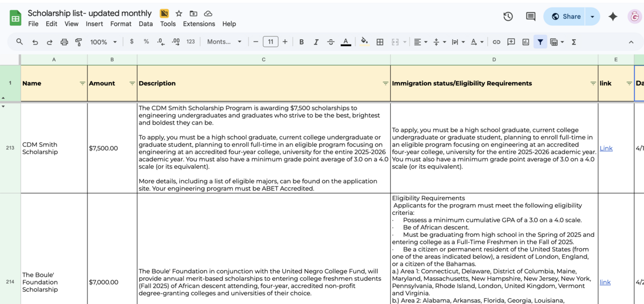Open filter menu for Name column
Viewport: 644px width, 304px height.
pyautogui.click(x=82, y=83)
